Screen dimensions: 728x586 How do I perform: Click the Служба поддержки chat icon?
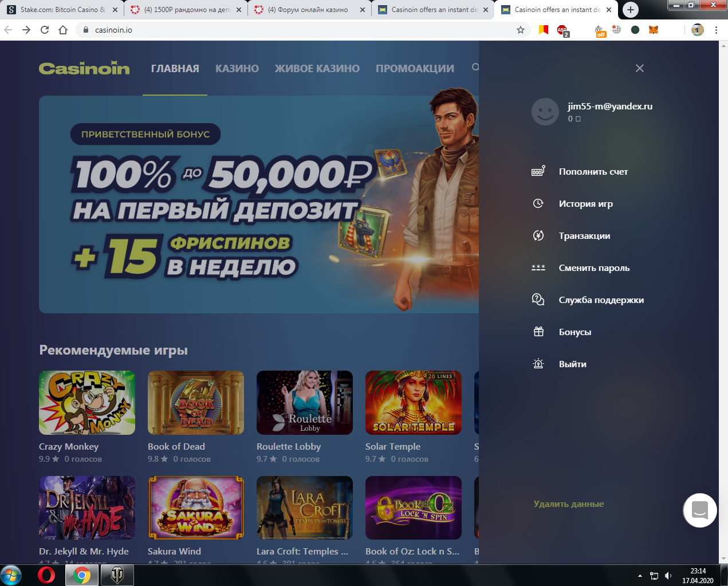pyautogui.click(x=538, y=300)
